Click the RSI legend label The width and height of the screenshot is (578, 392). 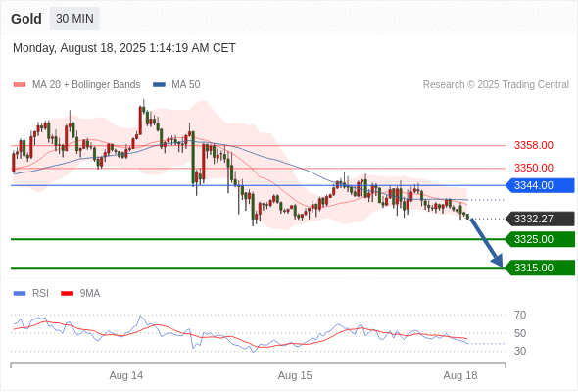coord(40,294)
